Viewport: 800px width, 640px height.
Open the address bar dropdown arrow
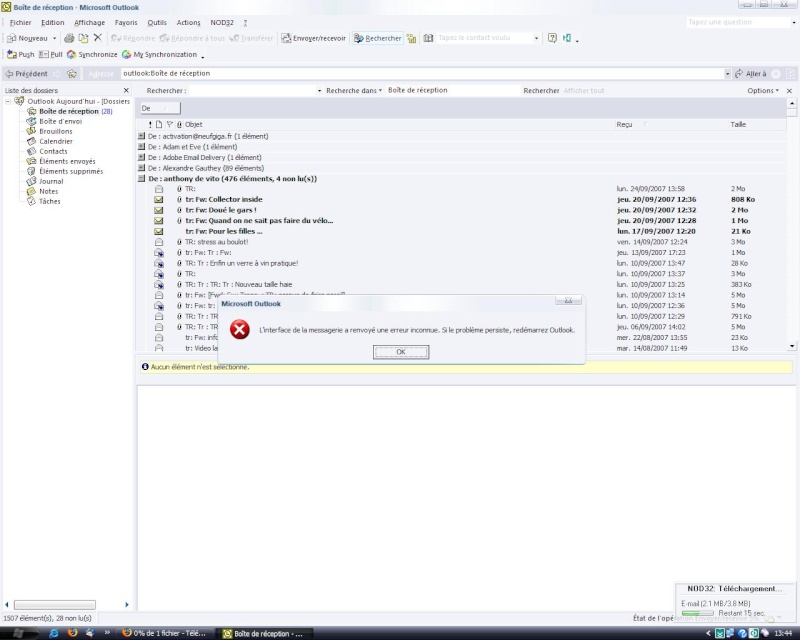(728, 74)
